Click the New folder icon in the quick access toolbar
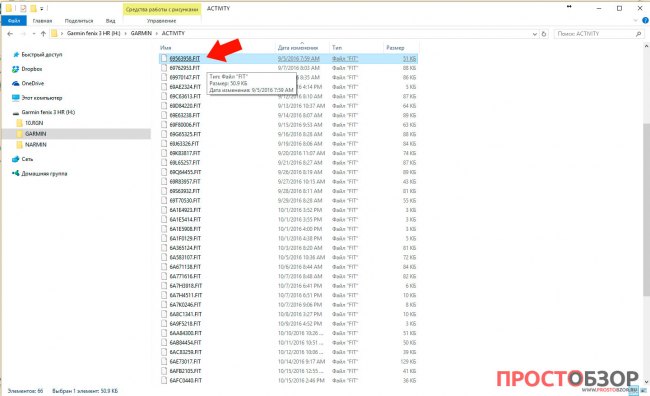 33,8
